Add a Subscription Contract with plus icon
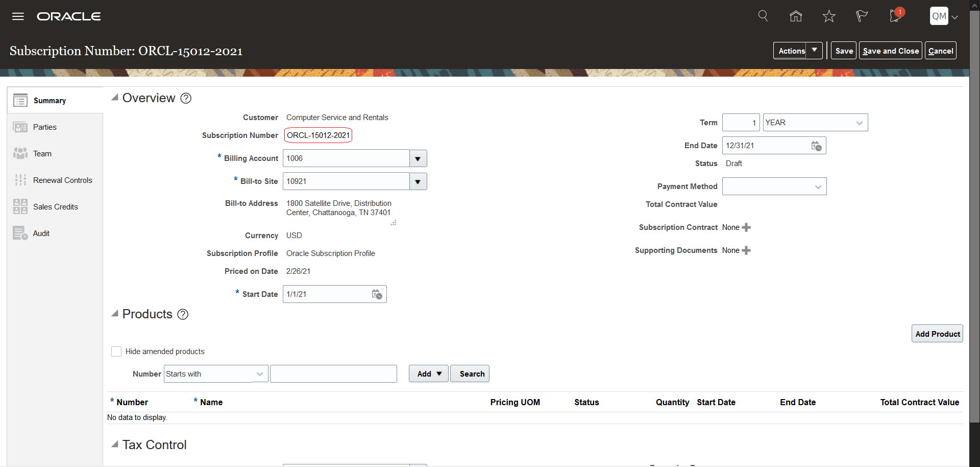 tap(746, 227)
